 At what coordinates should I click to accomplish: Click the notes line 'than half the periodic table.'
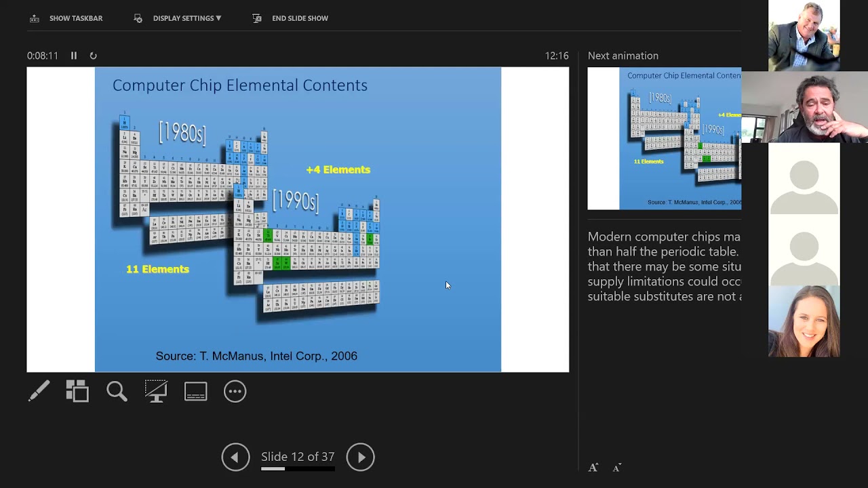click(x=663, y=251)
